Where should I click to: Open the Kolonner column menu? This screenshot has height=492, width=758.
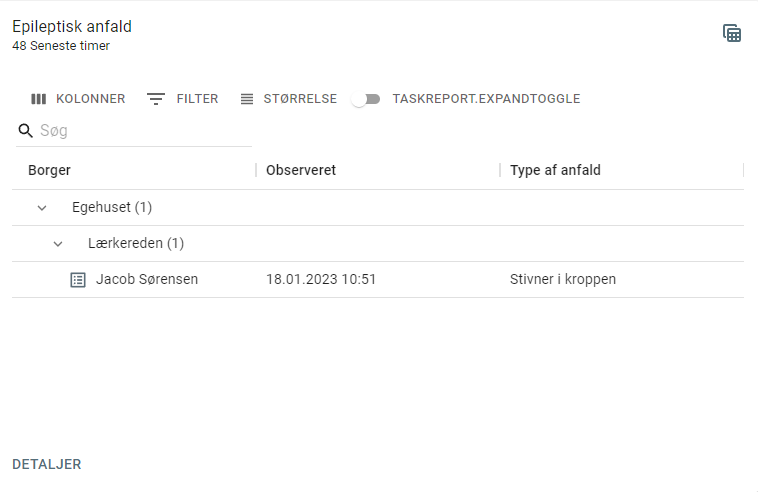78,99
